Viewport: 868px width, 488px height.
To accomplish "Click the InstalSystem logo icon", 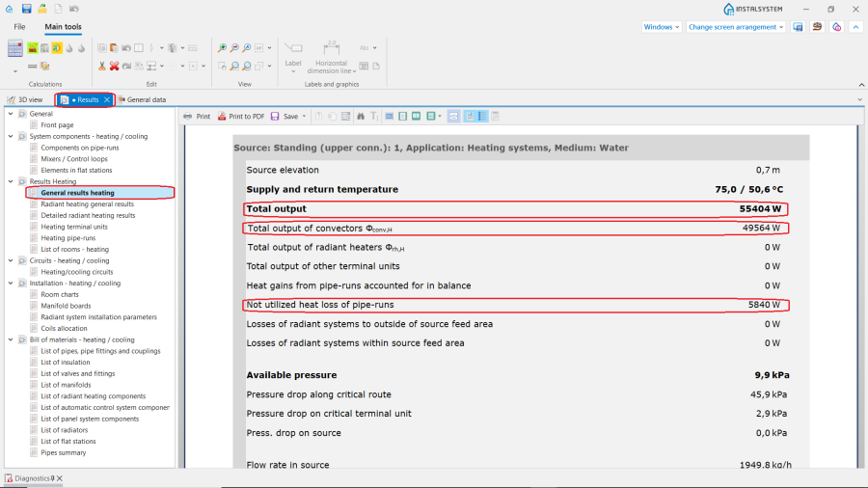I will (729, 9).
